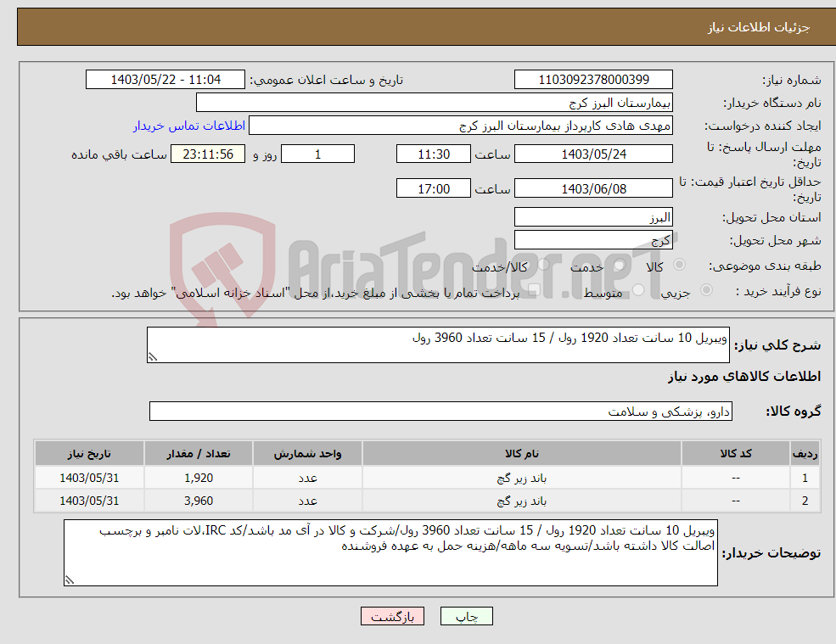Click the validity time field 17:00
Image resolution: width=836 pixels, height=644 pixels.
[434, 188]
